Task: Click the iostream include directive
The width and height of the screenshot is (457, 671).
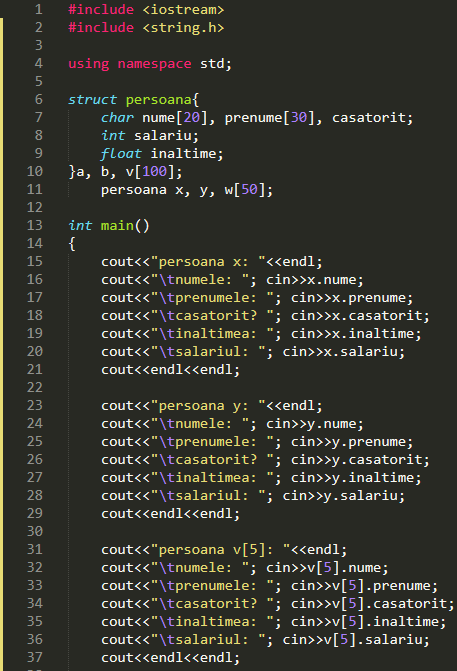Action: tap(146, 9)
